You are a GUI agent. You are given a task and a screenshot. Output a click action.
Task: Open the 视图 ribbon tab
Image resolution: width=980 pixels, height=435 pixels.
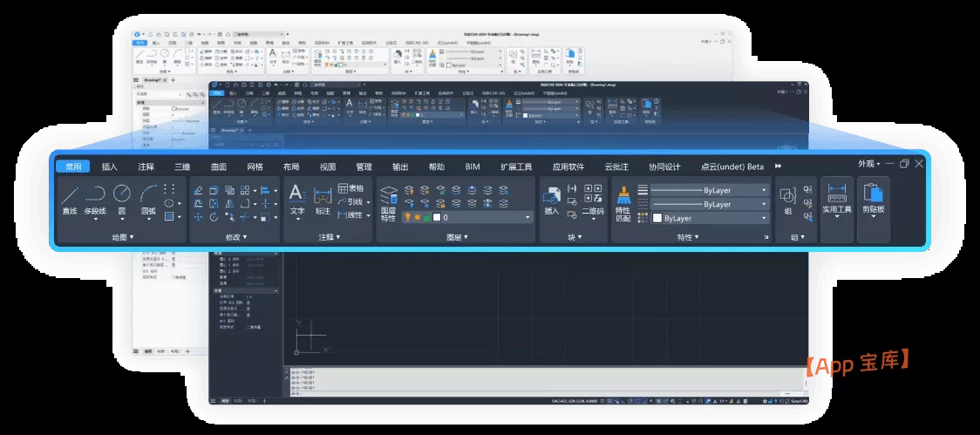click(x=327, y=167)
